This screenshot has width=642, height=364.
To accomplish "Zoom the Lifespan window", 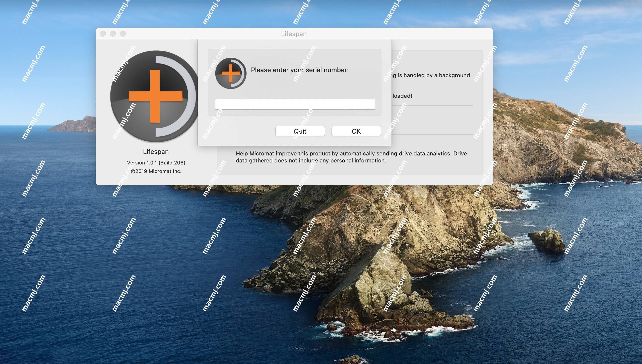I will tap(123, 34).
